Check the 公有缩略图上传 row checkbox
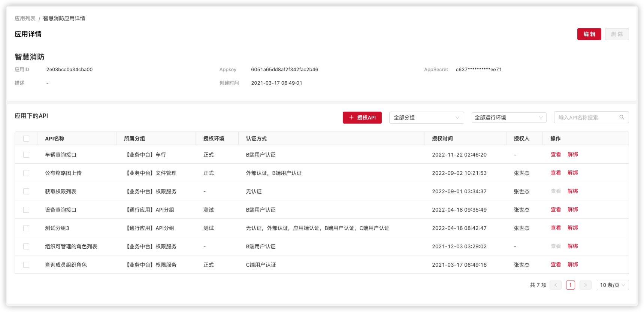The image size is (644, 312). 26,173
